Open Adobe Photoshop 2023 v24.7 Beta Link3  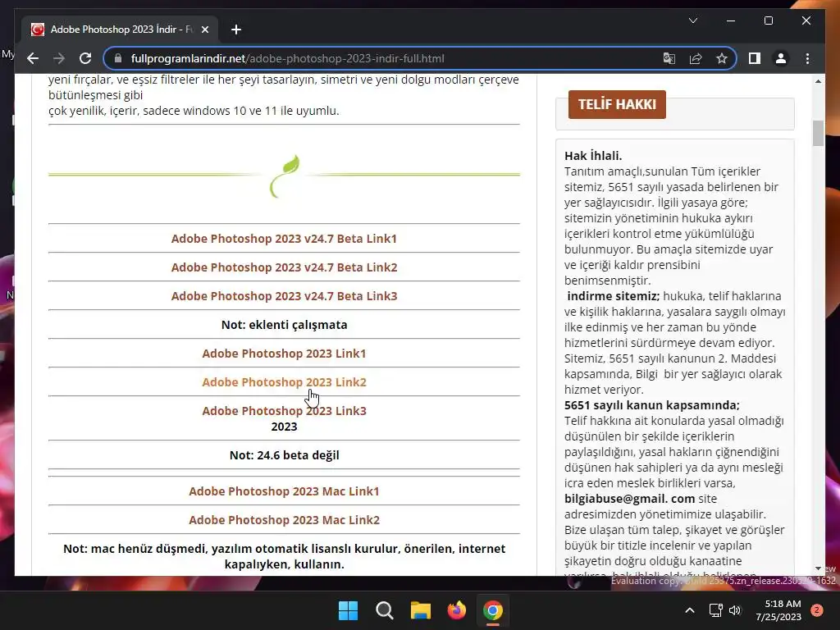(284, 295)
